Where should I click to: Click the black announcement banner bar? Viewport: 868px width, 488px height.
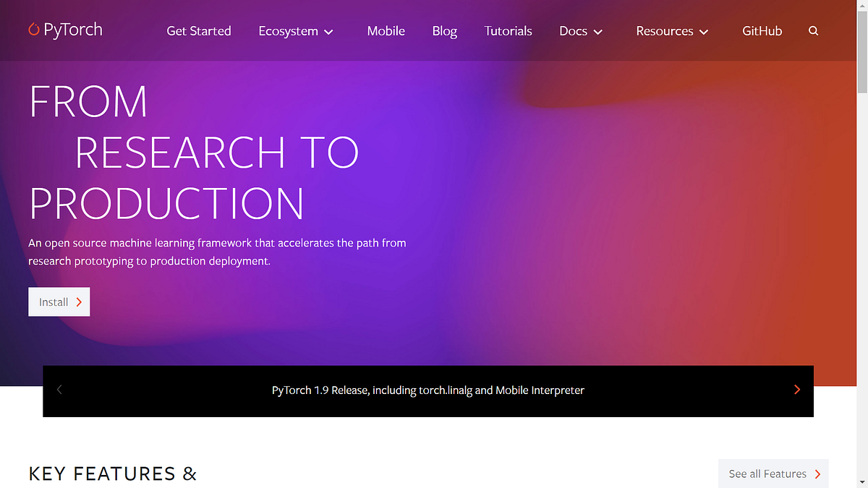428,390
